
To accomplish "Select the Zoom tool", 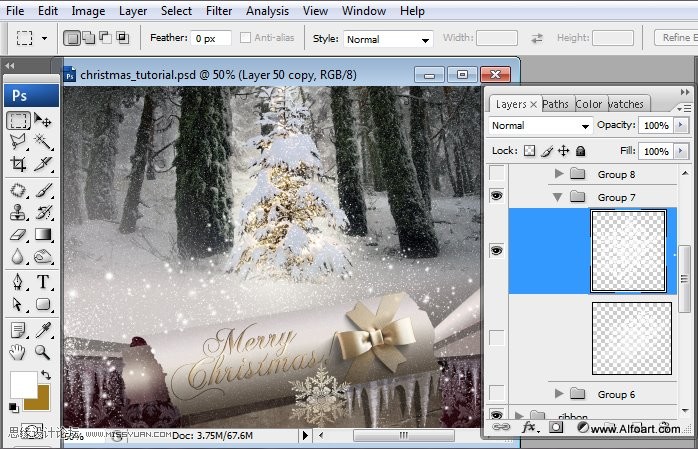I will tap(43, 352).
